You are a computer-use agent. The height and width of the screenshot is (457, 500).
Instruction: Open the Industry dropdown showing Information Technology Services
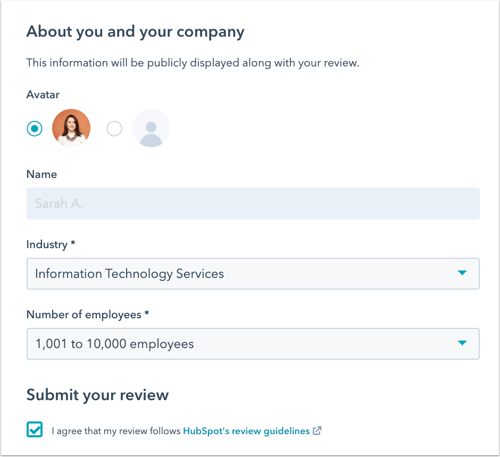coord(253,274)
